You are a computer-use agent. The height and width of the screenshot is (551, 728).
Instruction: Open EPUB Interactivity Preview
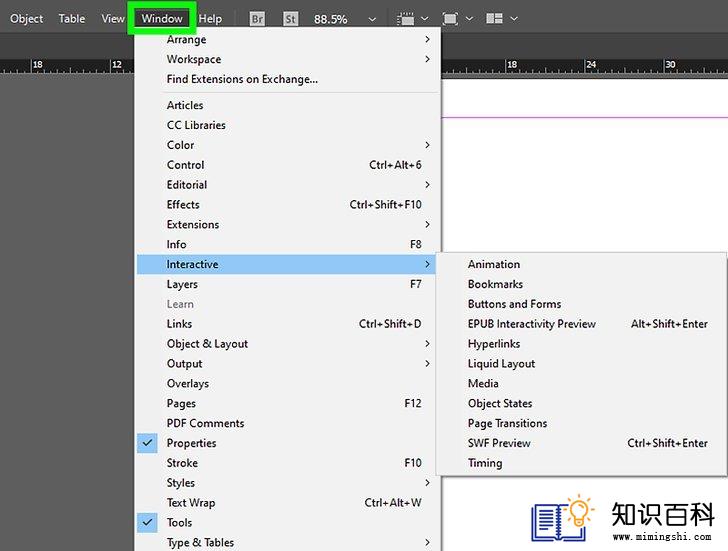pos(581,324)
